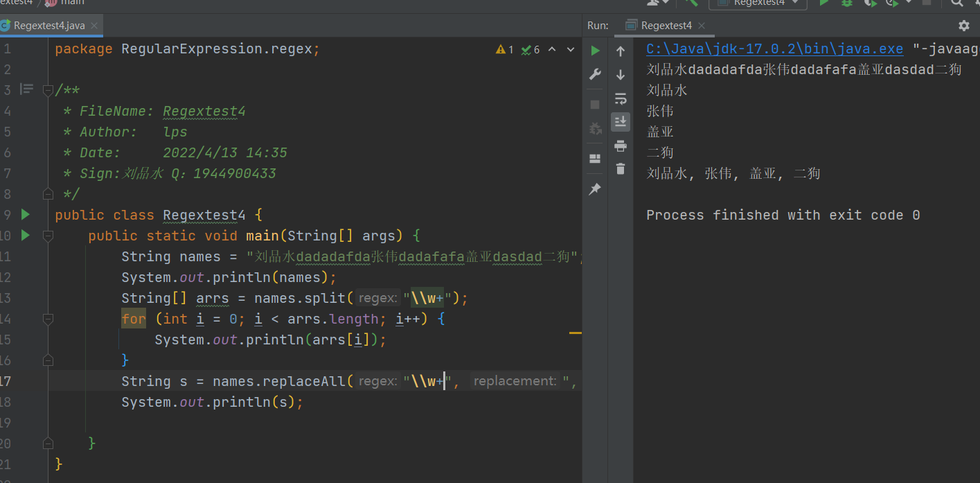Image resolution: width=980 pixels, height=483 pixels.
Task: Click the profiler dropdown arrow beside stop button
Action: (909, 3)
